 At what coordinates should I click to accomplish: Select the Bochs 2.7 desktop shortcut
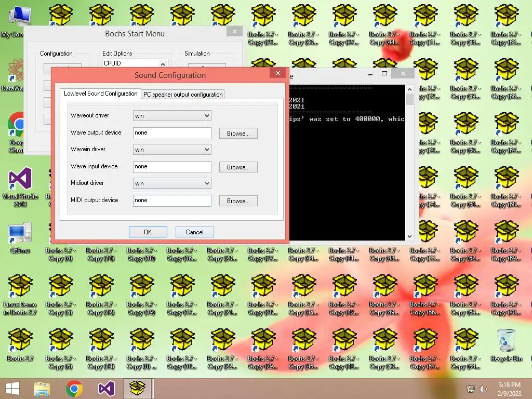[x=20, y=345]
